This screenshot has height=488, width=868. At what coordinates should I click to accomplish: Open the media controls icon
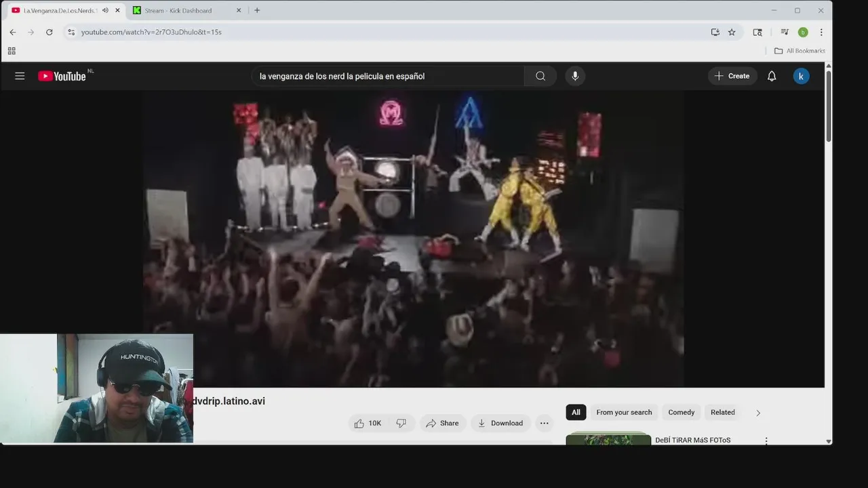pos(785,32)
